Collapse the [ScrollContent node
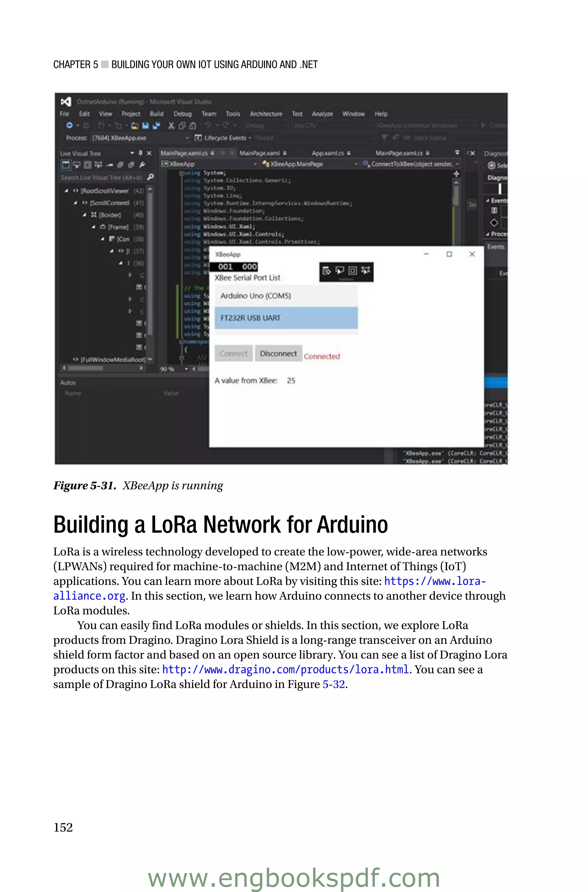 pyautogui.click(x=76, y=203)
